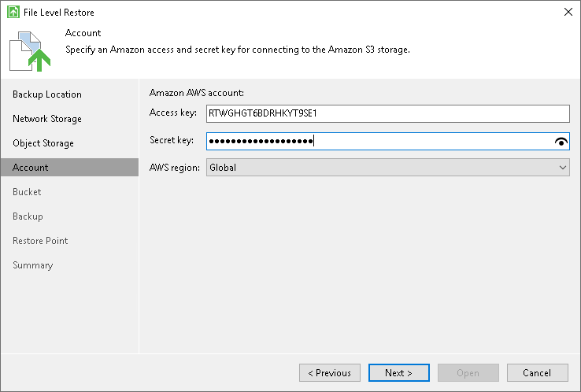Screen dimensions: 581x392
Task: Proceed with the Next button
Action: point(398,373)
